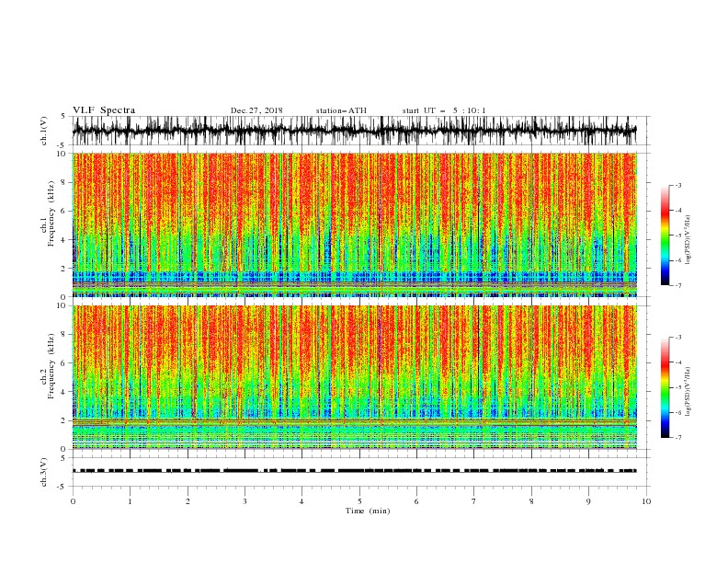
Task: Click the -5 label on ch.1 color bar
Action: click(x=677, y=236)
